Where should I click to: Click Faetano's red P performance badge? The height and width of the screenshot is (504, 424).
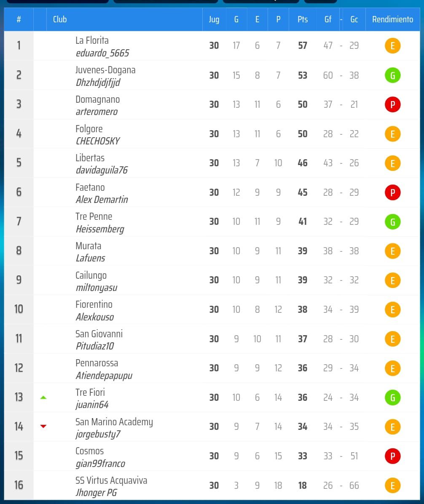tap(392, 192)
